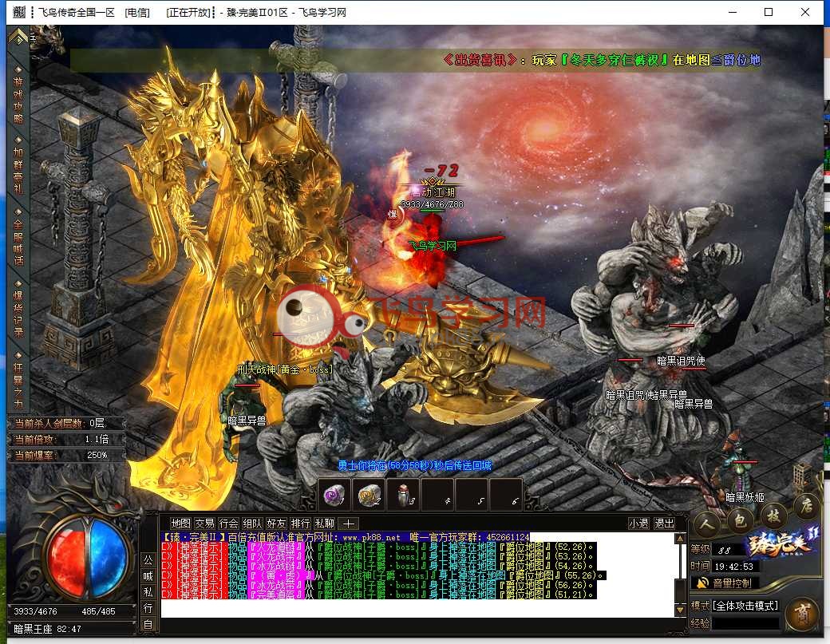
Task: Change the 全体攻击模式 attack mode
Action: [x=745, y=606]
